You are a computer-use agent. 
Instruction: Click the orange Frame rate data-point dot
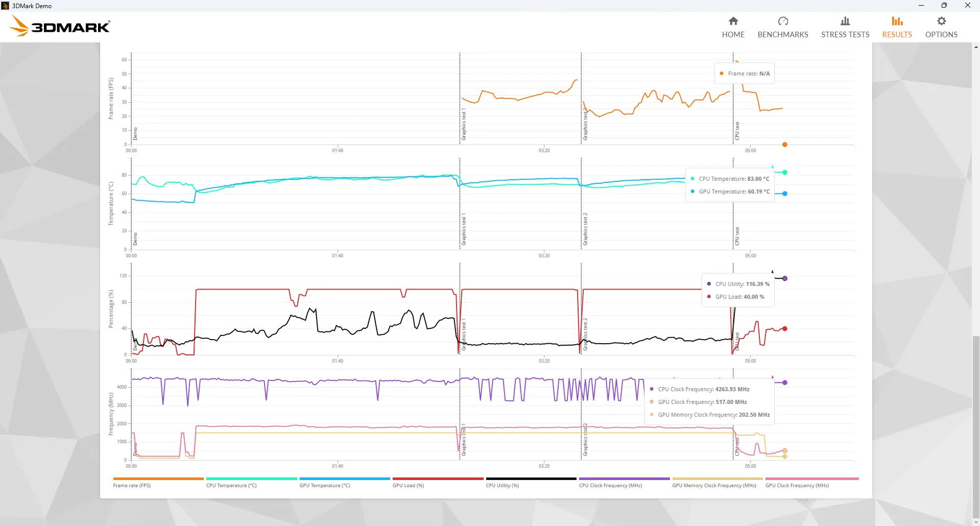point(785,145)
